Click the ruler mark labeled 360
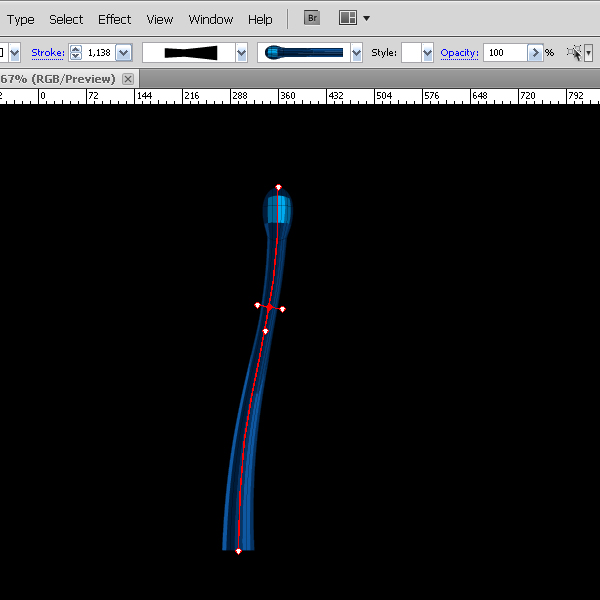Viewport: 600px width, 600px height. (x=287, y=96)
